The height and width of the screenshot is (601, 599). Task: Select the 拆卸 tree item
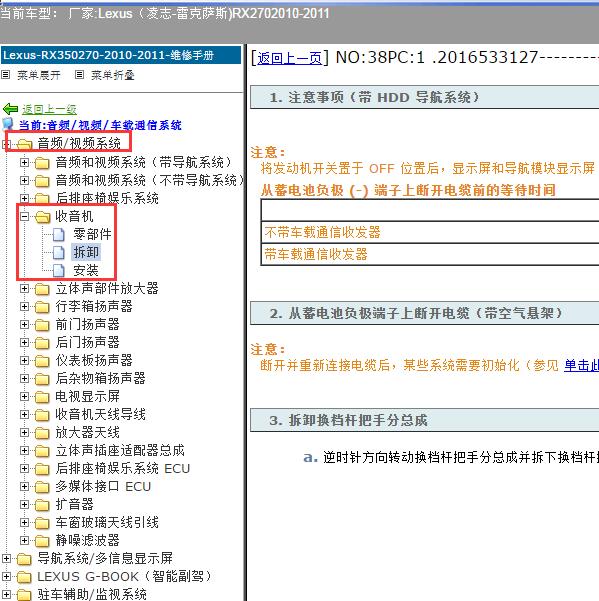(x=86, y=252)
